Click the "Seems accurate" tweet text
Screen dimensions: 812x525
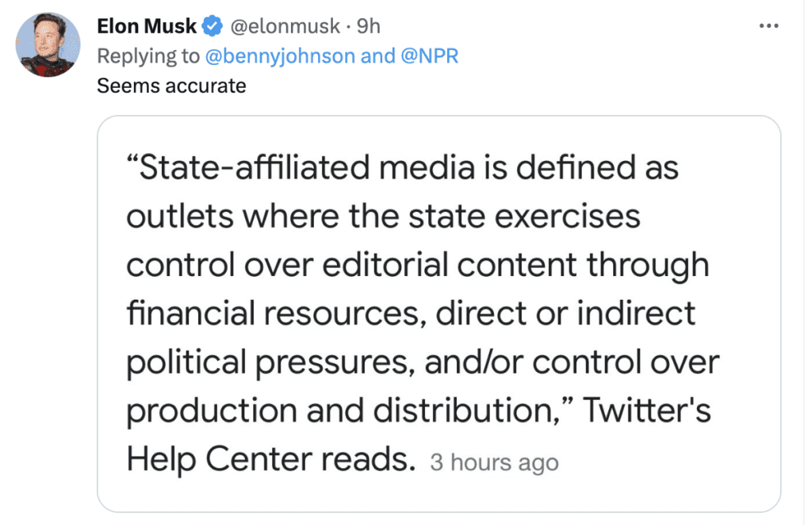171,85
